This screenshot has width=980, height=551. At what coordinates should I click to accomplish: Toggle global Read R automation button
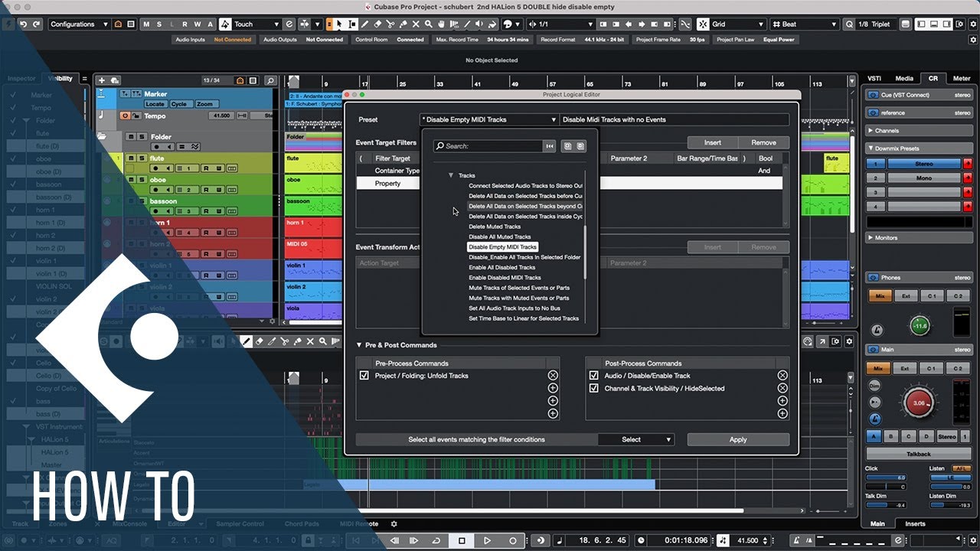(x=185, y=24)
